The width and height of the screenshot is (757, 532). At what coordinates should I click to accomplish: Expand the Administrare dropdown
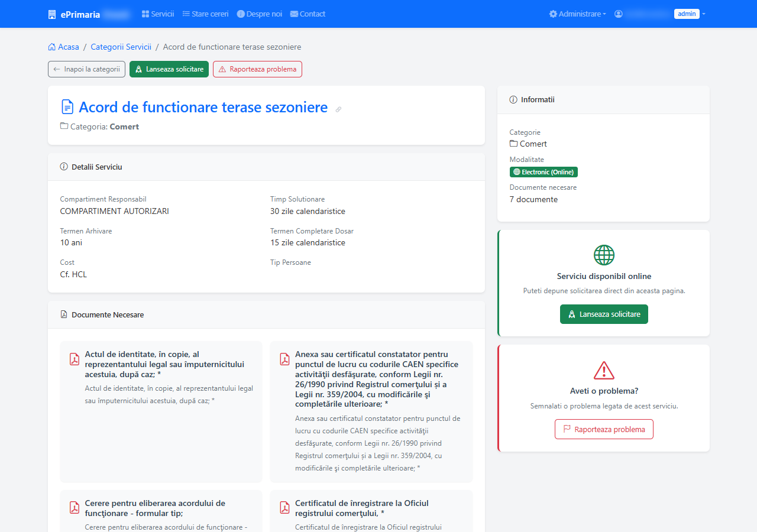click(x=578, y=14)
